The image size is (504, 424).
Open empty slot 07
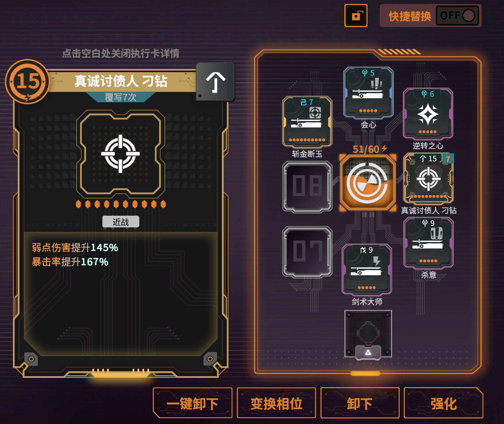[307, 252]
